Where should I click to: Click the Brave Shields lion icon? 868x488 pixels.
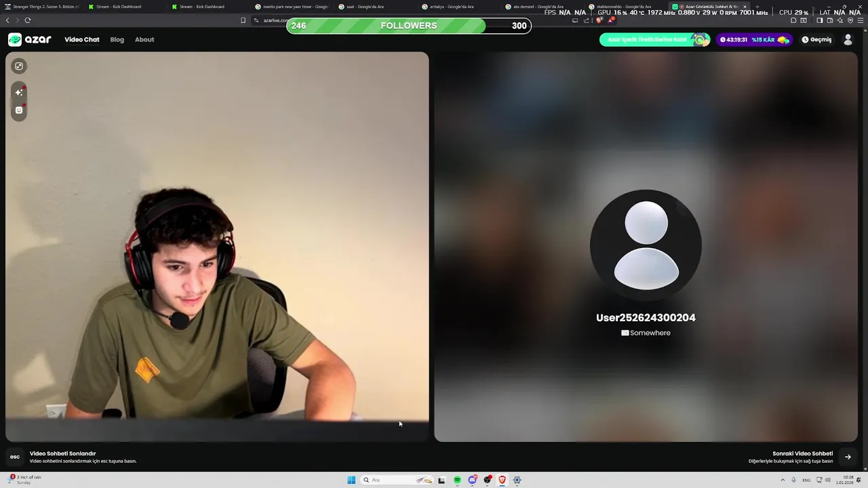pos(599,20)
